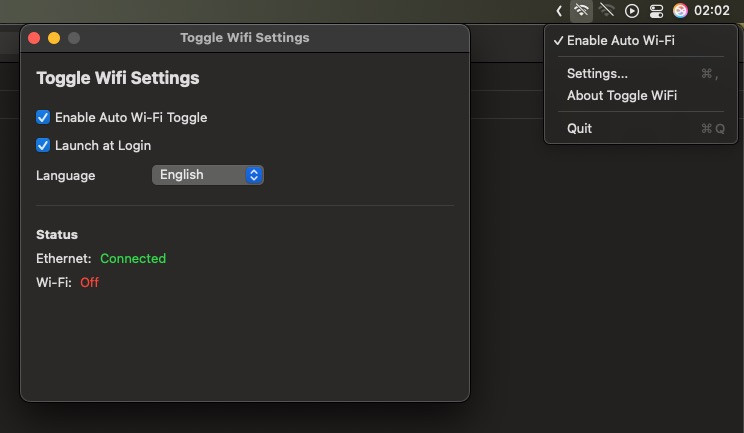This screenshot has height=433, width=744.
Task: Choose Settings... from the menu
Action: coord(597,73)
